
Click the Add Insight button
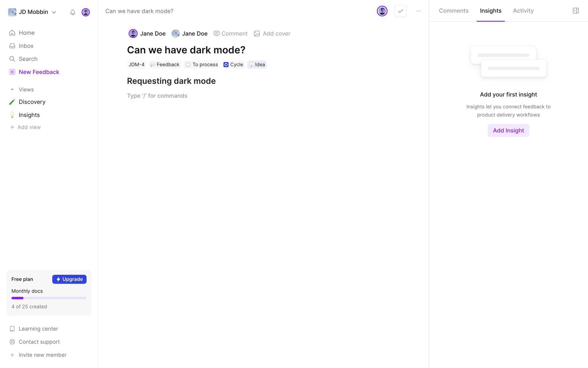(x=508, y=131)
